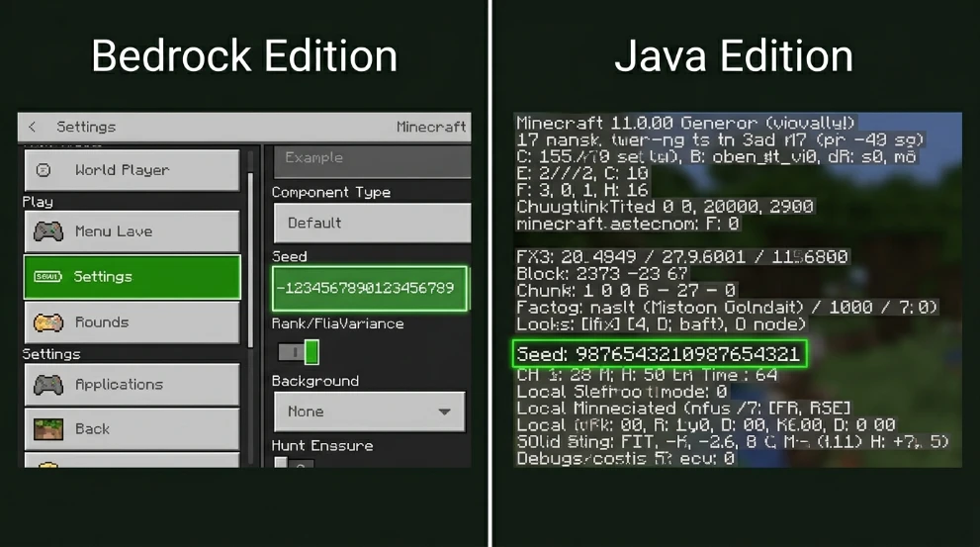
Task: Click the Hunt Ensure label
Action: (x=322, y=446)
